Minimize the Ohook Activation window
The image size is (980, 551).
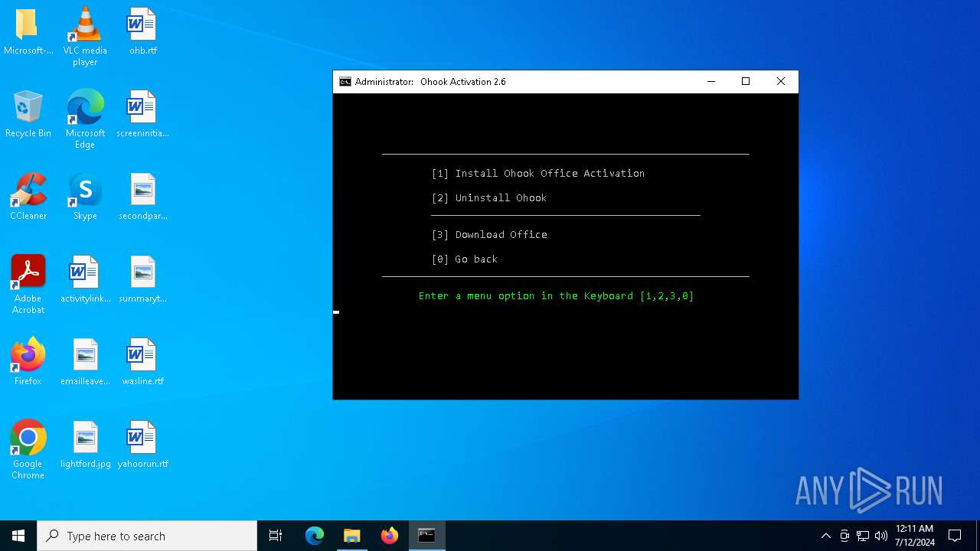(x=711, y=82)
